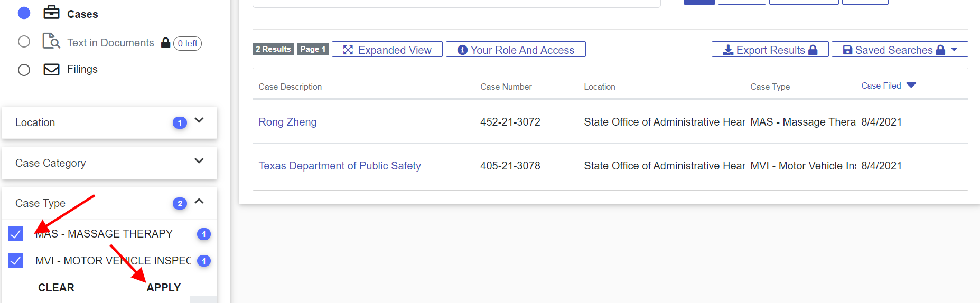Click the Cases briefcase icon
This screenshot has width=980, height=303.
51,12
